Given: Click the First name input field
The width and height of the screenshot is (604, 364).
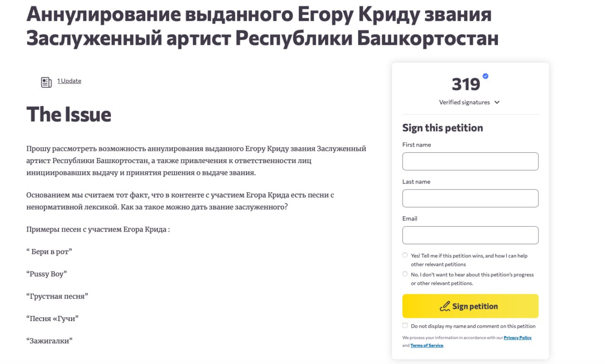Looking at the screenshot, I should point(470,161).
